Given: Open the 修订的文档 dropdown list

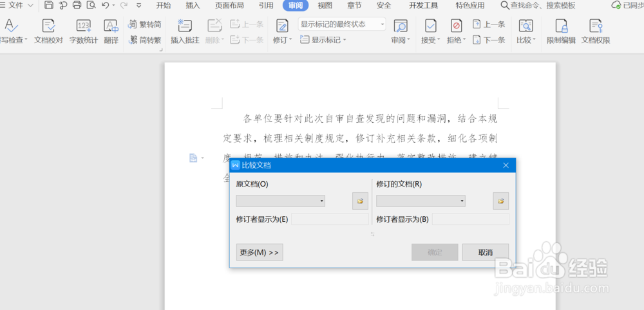Looking at the screenshot, I should [x=421, y=201].
